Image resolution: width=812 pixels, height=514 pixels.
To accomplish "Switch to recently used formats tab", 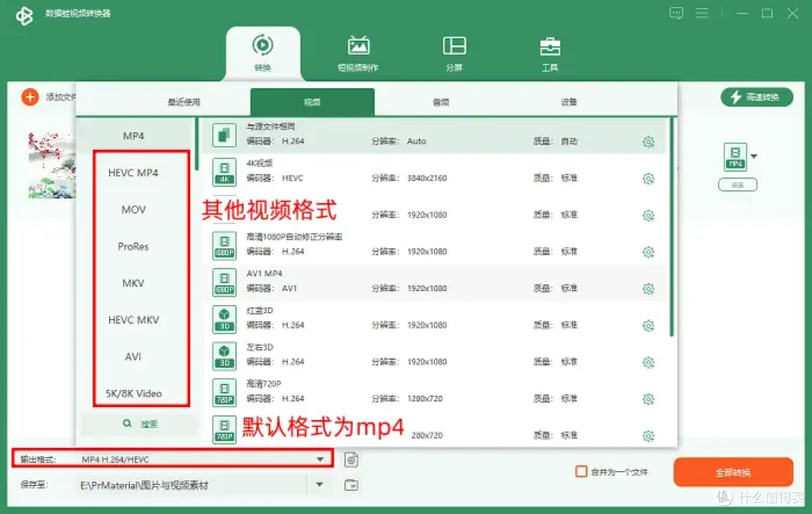I will click(x=184, y=102).
